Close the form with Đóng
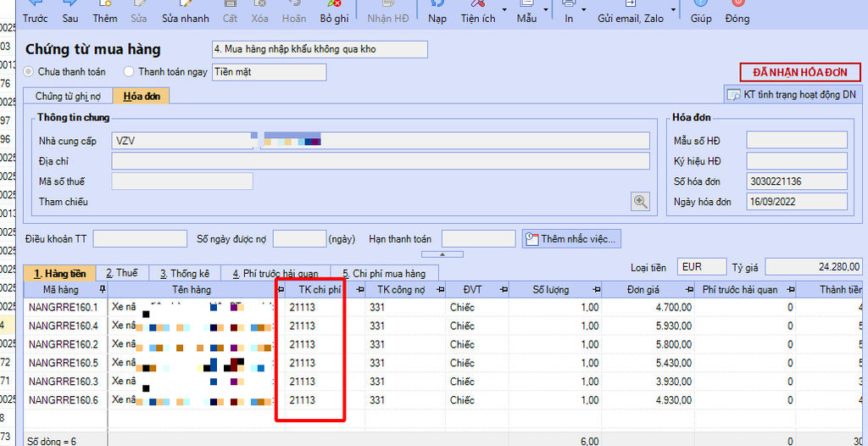Image resolution: width=868 pixels, height=446 pixels. point(737,12)
